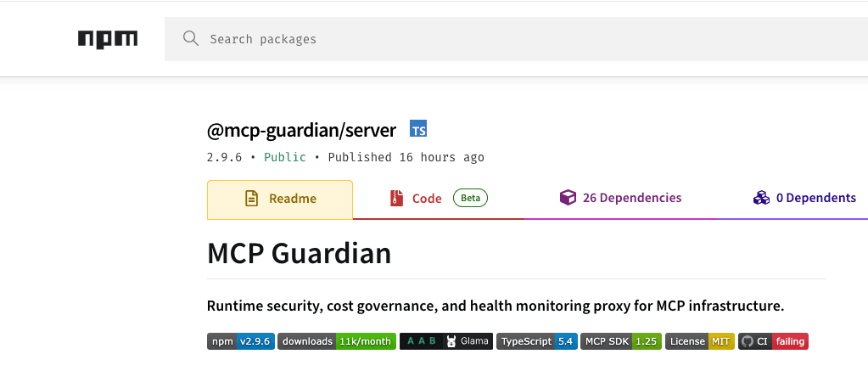This screenshot has height=371, width=868.
Task: Click the Dependencies cube icon
Action: tap(568, 198)
